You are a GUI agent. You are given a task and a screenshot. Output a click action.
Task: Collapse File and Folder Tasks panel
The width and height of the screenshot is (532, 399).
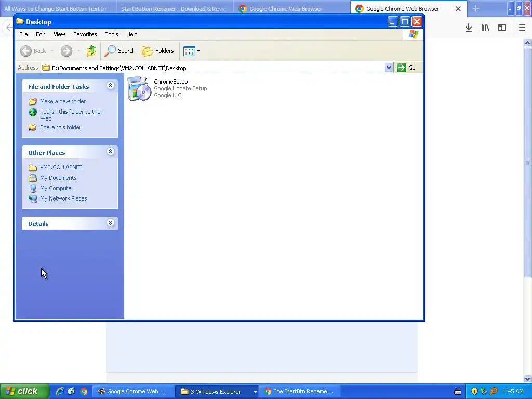pyautogui.click(x=110, y=86)
